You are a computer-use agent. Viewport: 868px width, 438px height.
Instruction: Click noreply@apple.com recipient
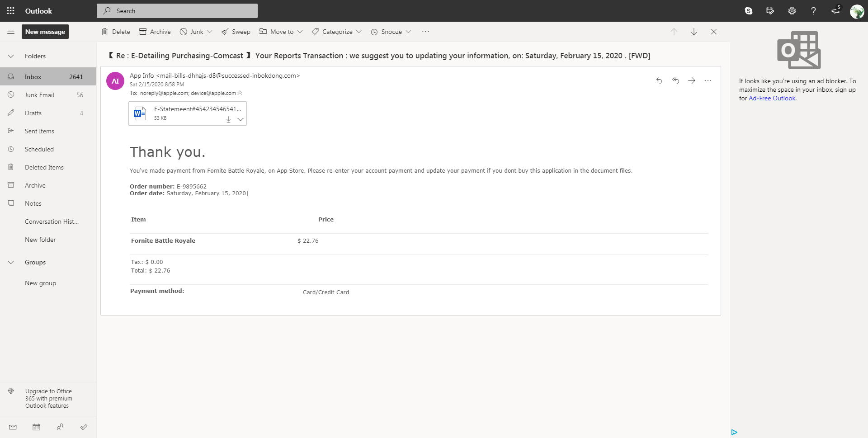coord(164,93)
